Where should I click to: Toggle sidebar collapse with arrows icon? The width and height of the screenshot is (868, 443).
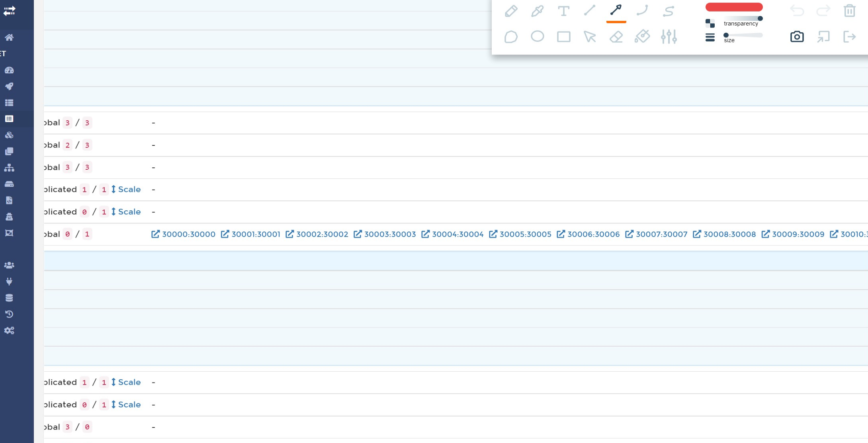click(x=9, y=11)
